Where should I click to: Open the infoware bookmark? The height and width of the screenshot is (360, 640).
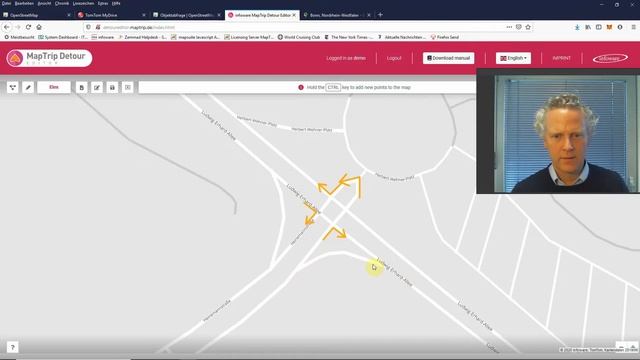[x=103, y=37]
